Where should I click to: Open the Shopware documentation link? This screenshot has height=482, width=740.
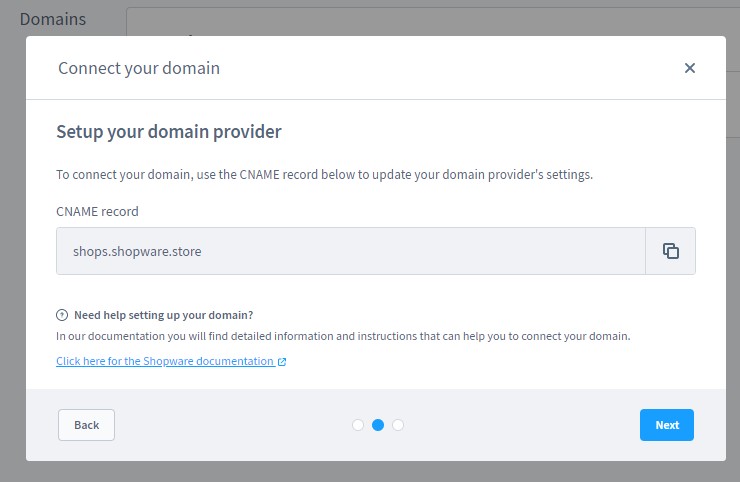click(165, 361)
